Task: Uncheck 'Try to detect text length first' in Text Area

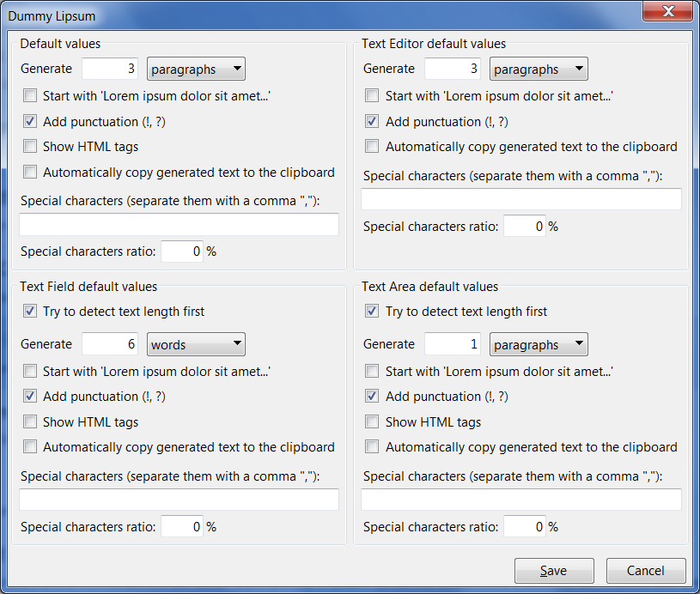Action: [373, 312]
